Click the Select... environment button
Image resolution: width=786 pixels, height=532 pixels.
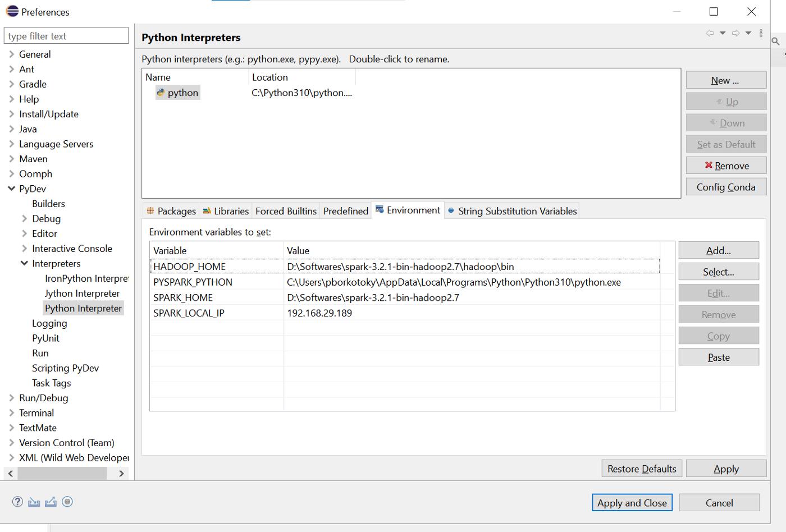(x=719, y=272)
